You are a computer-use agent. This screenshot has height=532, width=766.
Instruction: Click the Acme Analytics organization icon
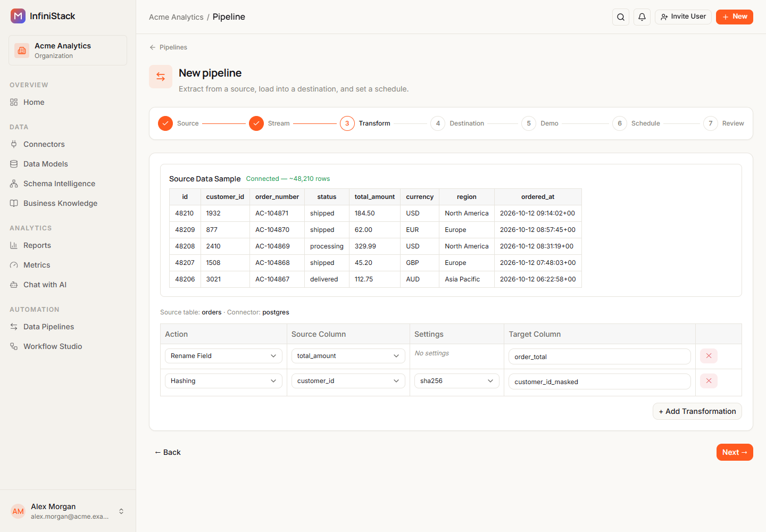point(22,51)
